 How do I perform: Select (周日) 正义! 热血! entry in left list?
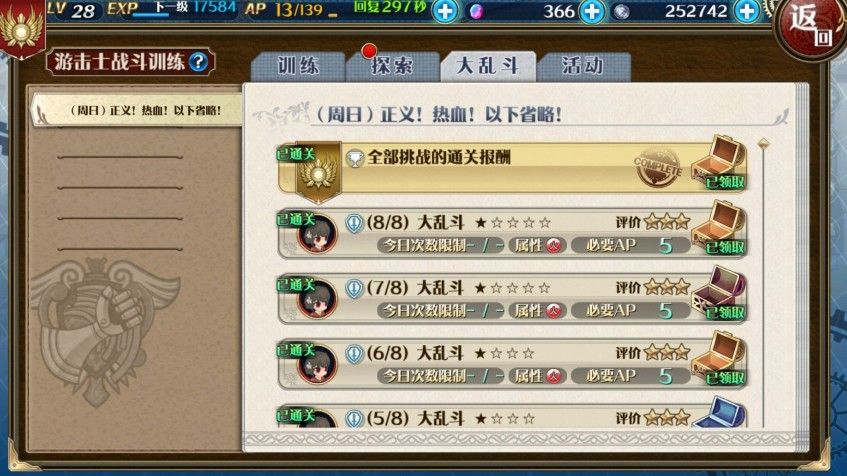pyautogui.click(x=137, y=110)
